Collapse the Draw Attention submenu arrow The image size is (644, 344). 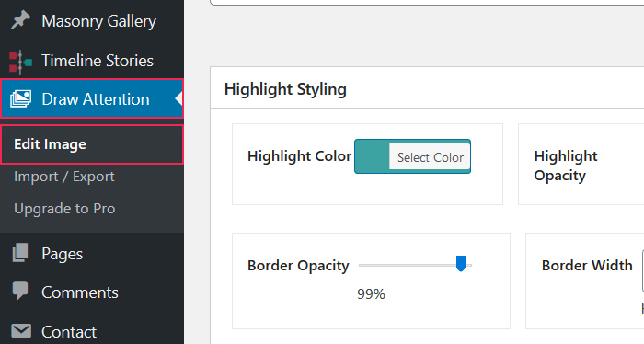tap(178, 99)
